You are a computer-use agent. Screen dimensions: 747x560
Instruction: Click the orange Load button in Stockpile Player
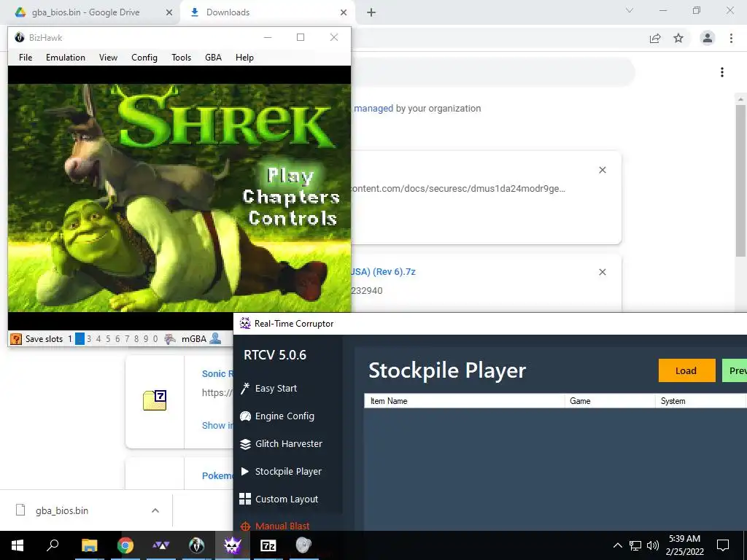tap(686, 370)
